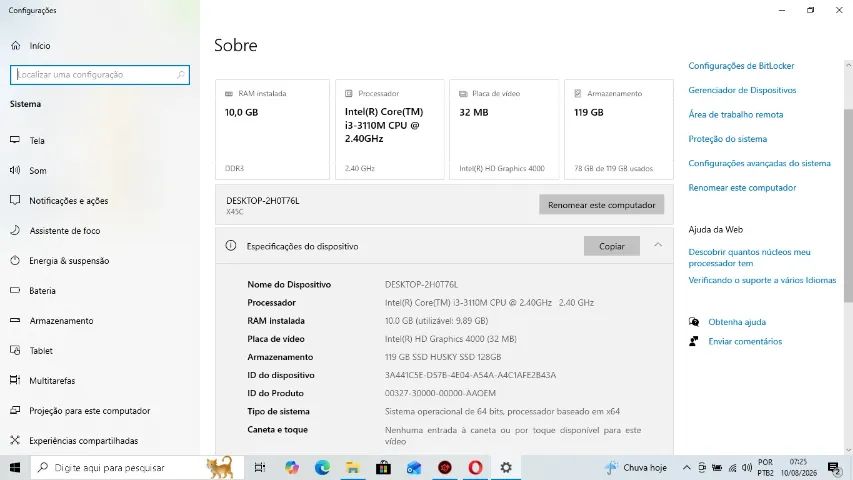Click the search magnifier in settings box
The height and width of the screenshot is (480, 853).
tap(181, 75)
